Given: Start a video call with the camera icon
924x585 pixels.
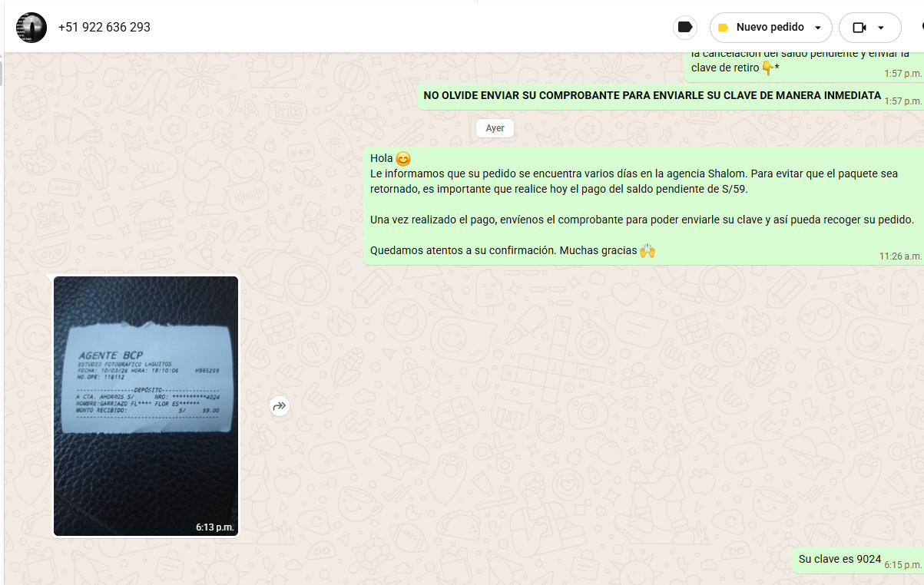Looking at the screenshot, I should [859, 28].
